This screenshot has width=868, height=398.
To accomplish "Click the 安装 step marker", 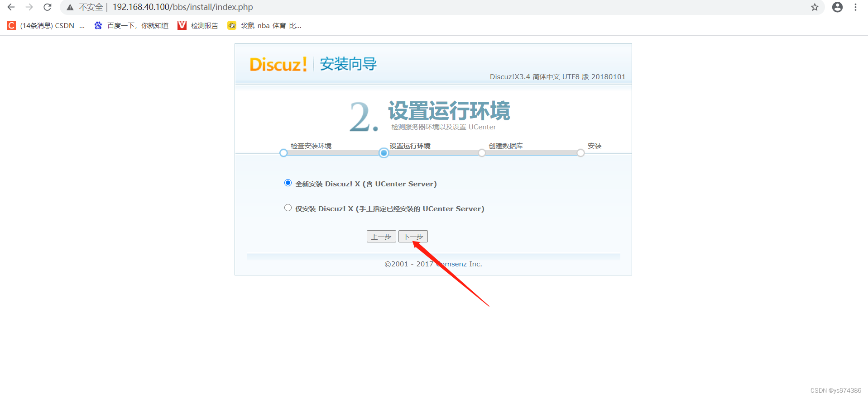I will coord(580,153).
